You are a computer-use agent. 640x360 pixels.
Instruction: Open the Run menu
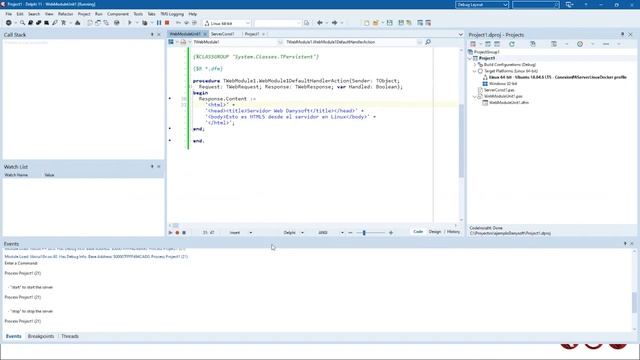click(99, 14)
